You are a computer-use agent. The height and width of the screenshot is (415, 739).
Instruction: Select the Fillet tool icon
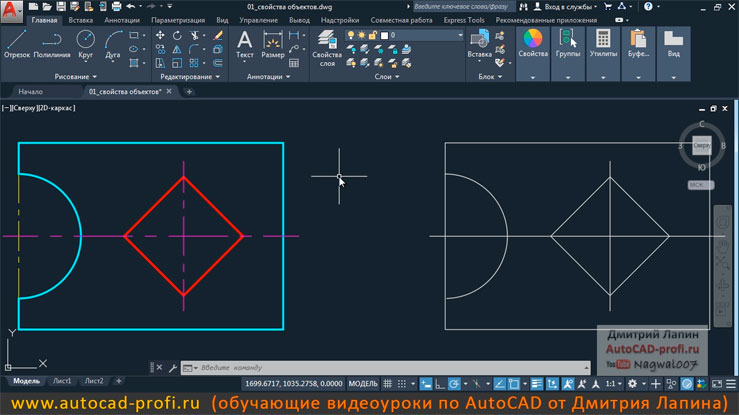[194, 49]
